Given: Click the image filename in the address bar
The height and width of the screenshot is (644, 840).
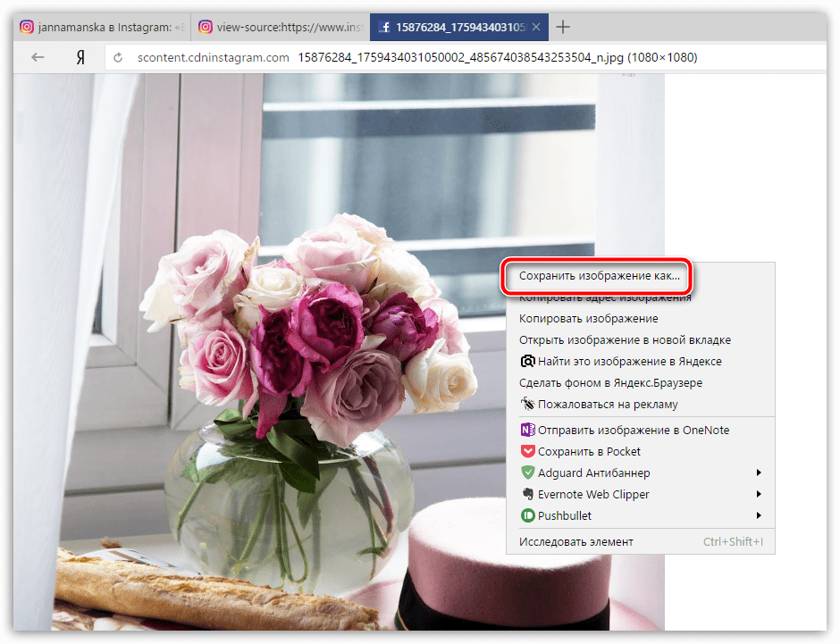Looking at the screenshot, I should 497,57.
